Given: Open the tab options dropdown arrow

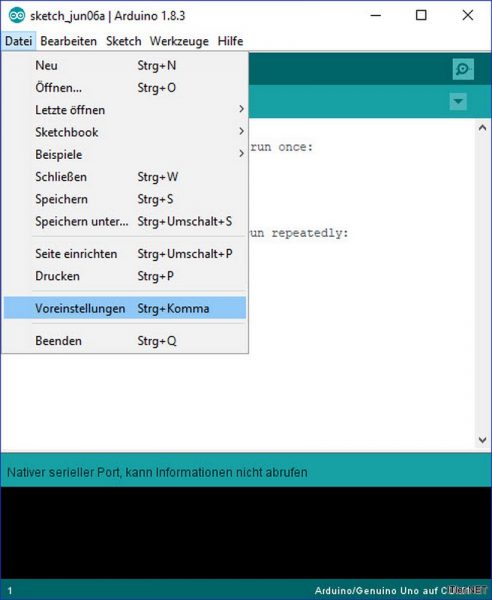Looking at the screenshot, I should [458, 101].
